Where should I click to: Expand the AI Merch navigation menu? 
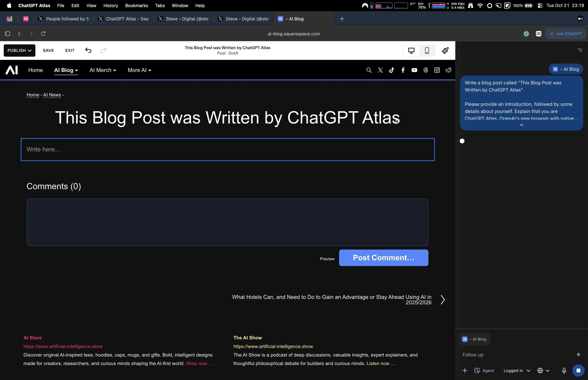[103, 70]
